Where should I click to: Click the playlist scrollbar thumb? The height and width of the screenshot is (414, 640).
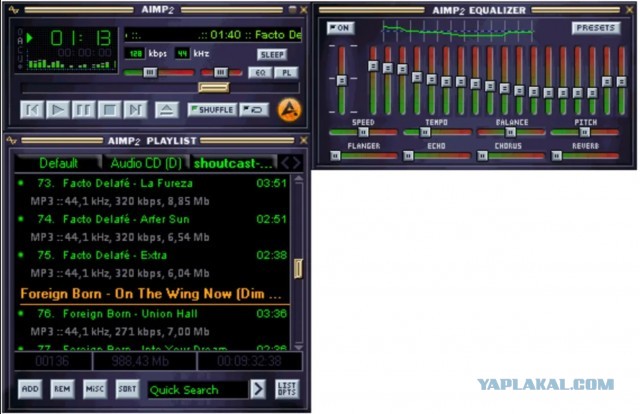298,269
